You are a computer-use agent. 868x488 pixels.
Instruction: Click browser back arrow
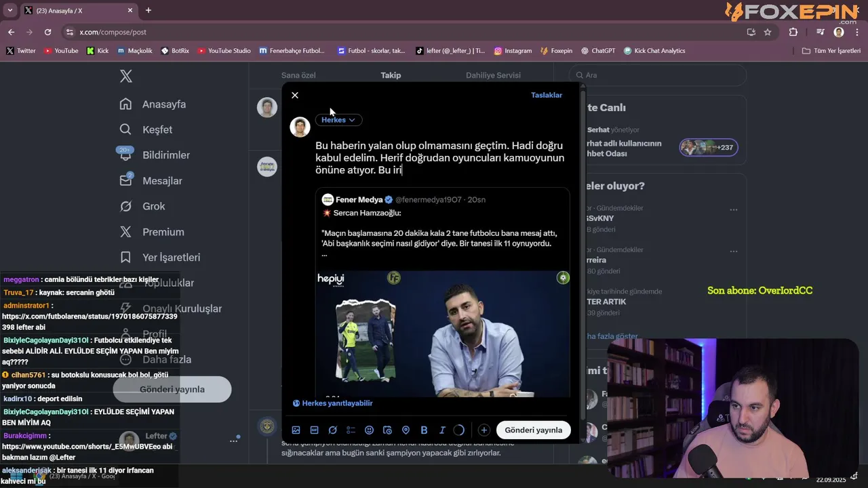(11, 32)
